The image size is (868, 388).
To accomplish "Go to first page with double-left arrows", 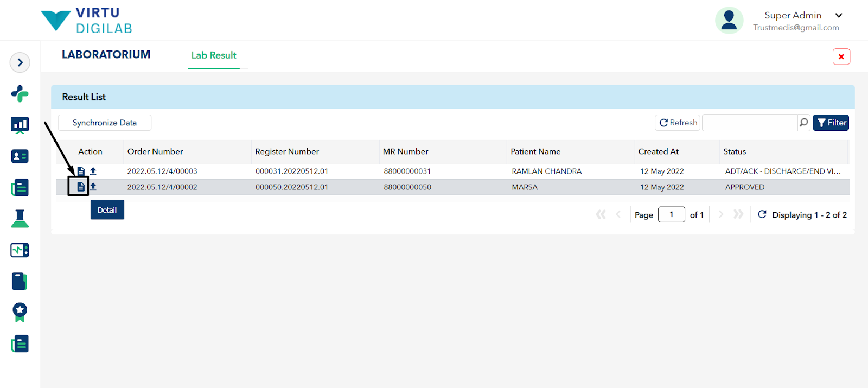I will point(601,215).
